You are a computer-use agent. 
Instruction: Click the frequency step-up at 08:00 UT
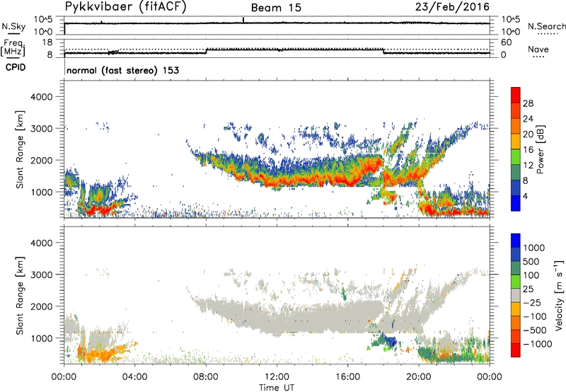[206, 51]
